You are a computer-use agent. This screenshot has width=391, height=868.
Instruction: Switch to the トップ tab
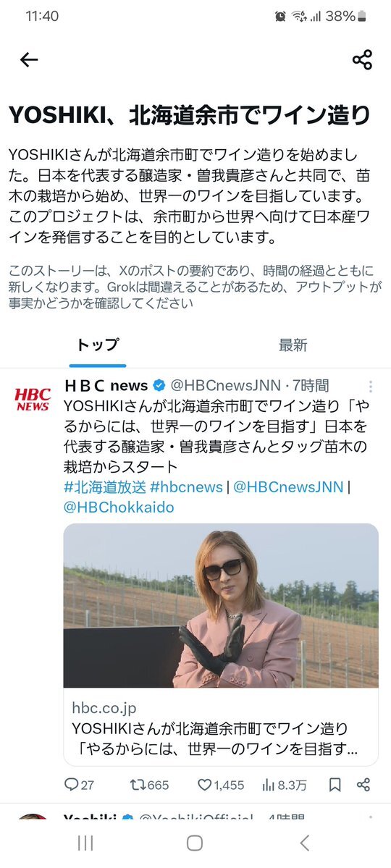98,345
